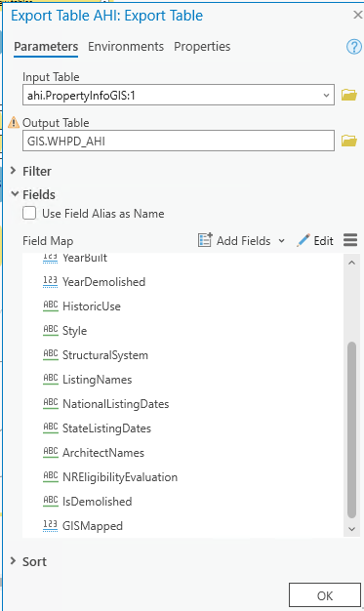364x611 pixels.
Task: Select the HistoricUse field name
Action: [92, 306]
